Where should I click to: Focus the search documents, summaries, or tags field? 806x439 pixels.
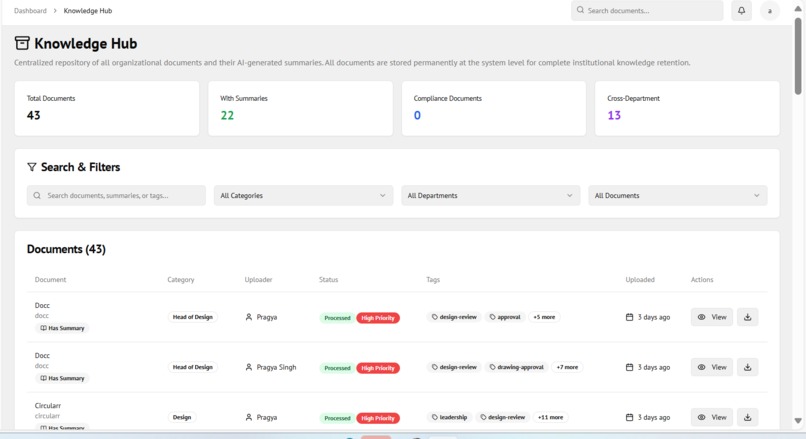[x=116, y=195]
